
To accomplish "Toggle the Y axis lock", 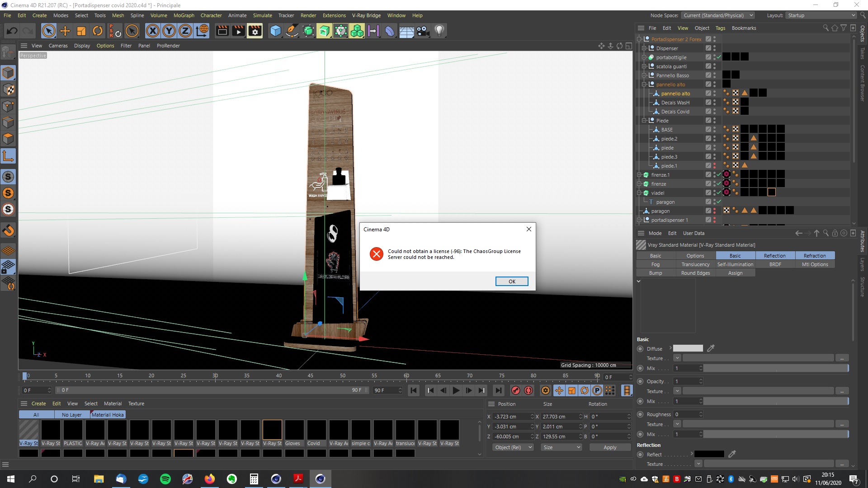I will [x=169, y=31].
